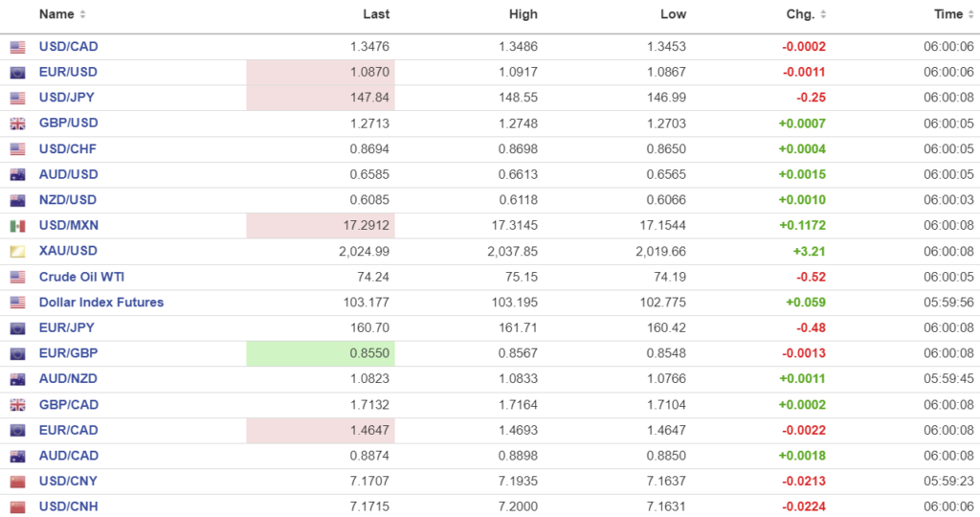Click the China flag icon beside USD/CNY
Image resolution: width=980 pixels, height=517 pixels.
click(x=18, y=482)
